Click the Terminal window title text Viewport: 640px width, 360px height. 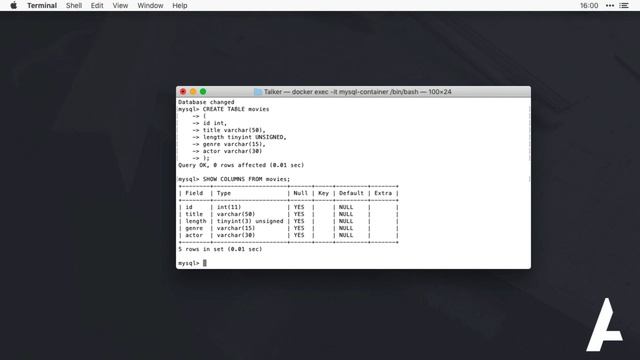[x=358, y=92]
